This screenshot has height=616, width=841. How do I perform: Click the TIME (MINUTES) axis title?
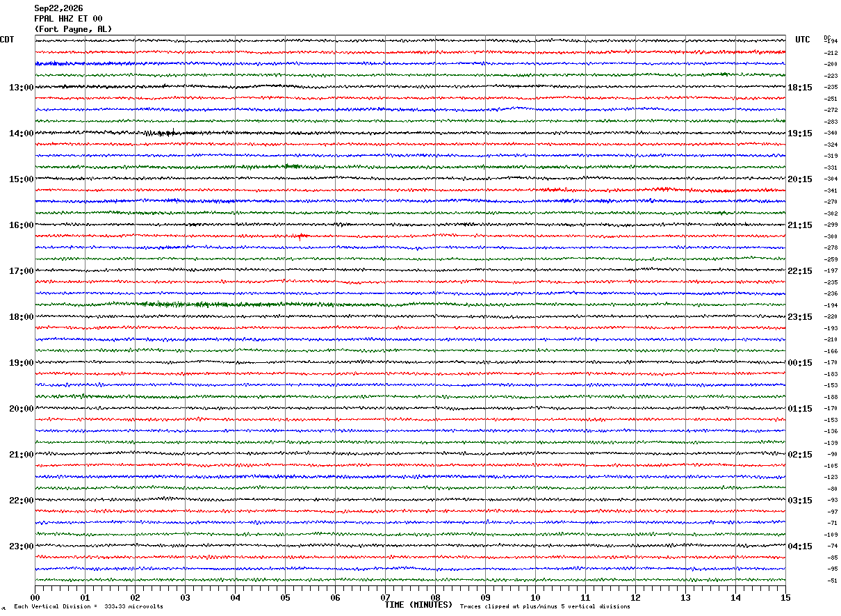tap(418, 605)
